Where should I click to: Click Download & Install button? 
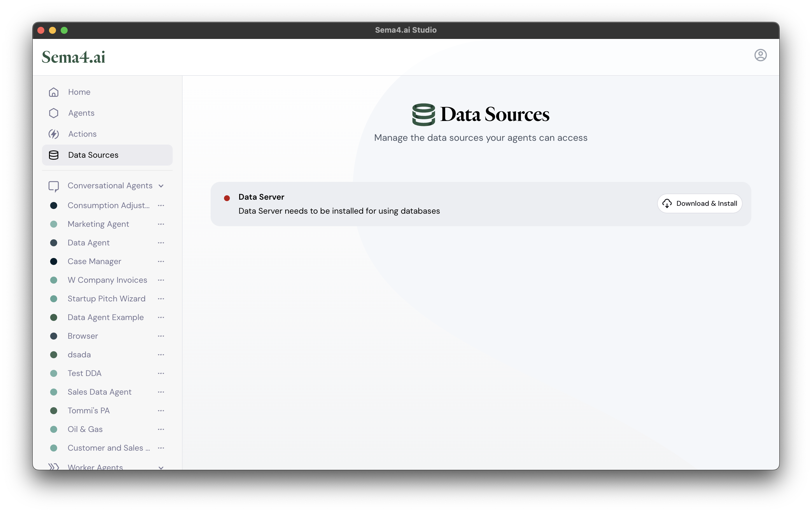tap(700, 203)
